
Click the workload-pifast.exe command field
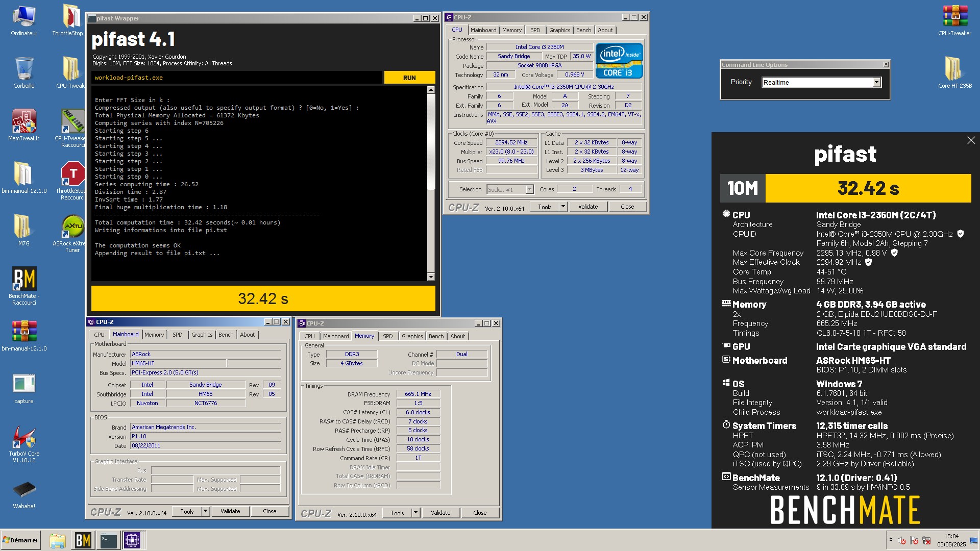coord(237,78)
